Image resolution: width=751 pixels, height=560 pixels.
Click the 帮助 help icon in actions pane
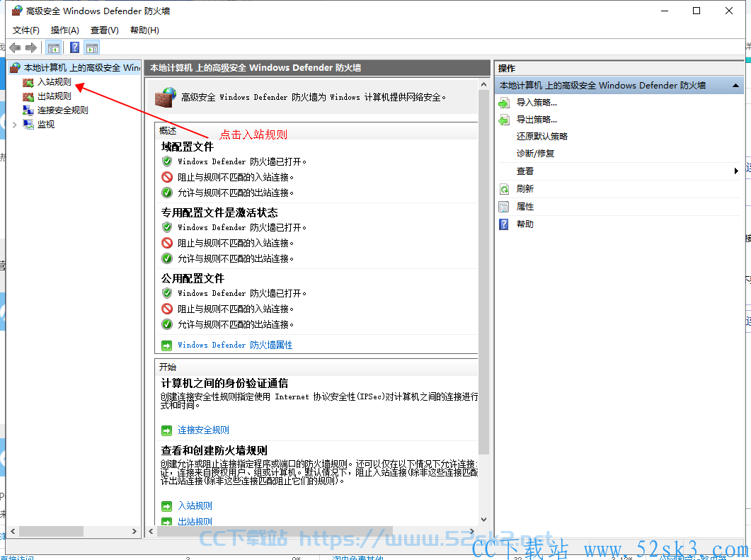pos(504,224)
